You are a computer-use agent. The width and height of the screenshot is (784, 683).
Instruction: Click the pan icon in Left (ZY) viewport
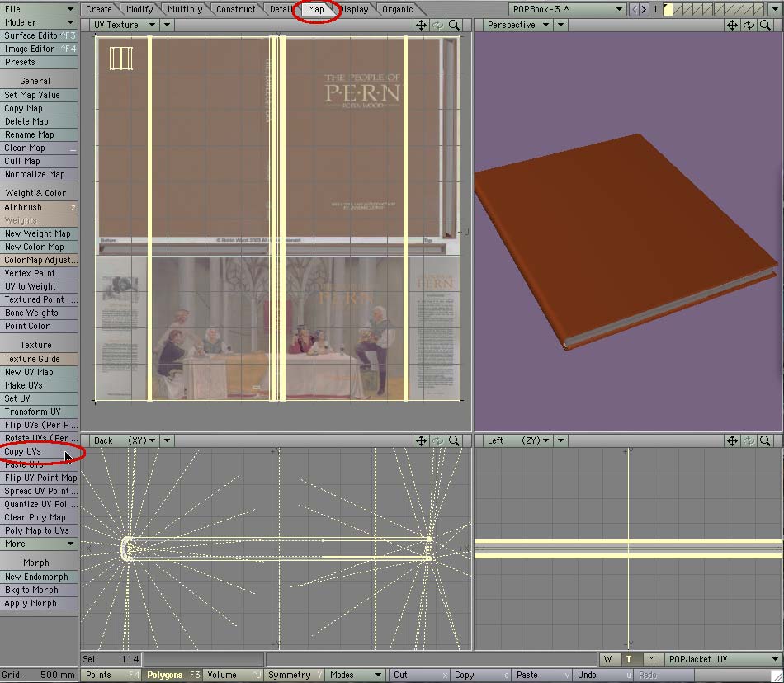pos(732,440)
